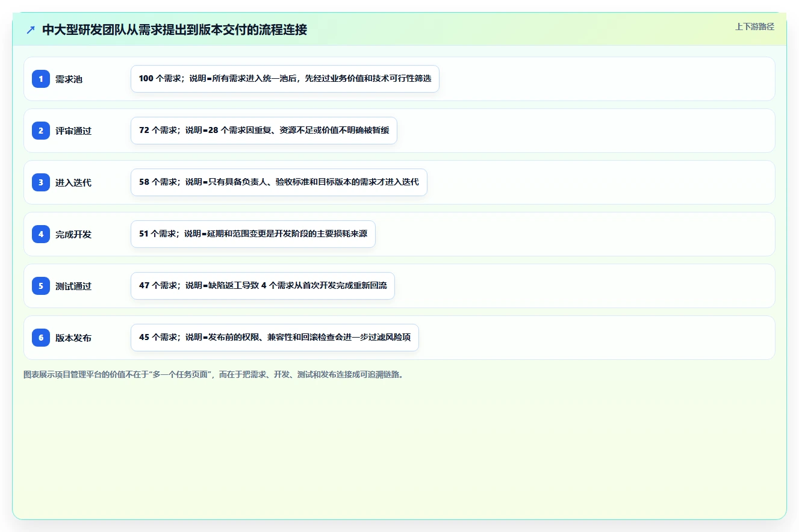The image size is (799, 532).
Task: Click step number 4 badge
Action: click(x=41, y=234)
